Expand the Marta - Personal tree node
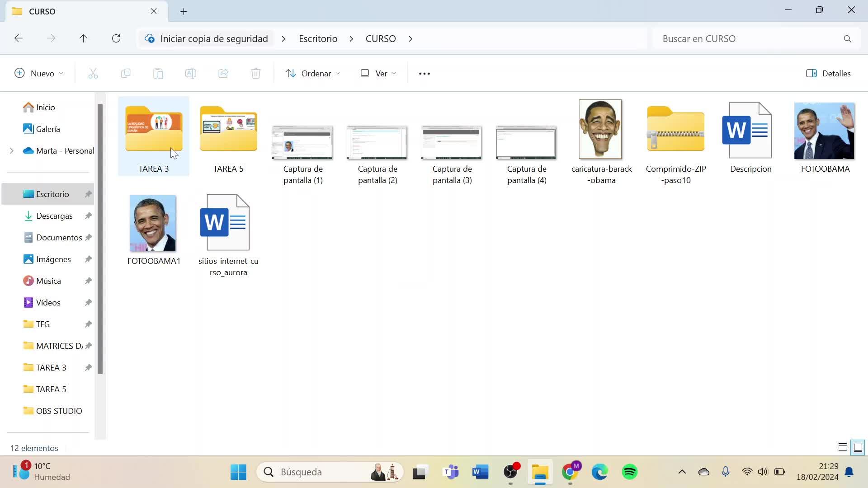 12,151
